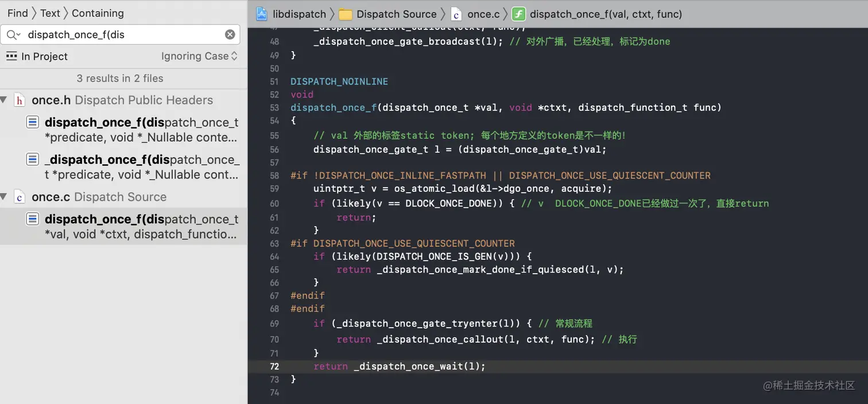Screen dimensions: 868x404
Task: Open the Text search type selector
Action: [x=50, y=13]
